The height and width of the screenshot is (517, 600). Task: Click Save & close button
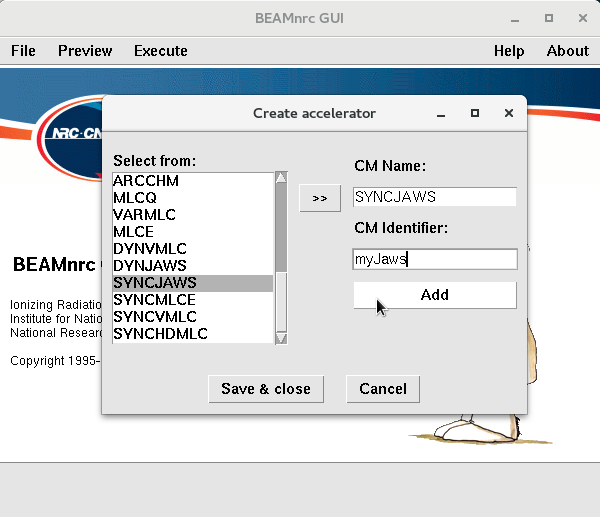click(266, 389)
